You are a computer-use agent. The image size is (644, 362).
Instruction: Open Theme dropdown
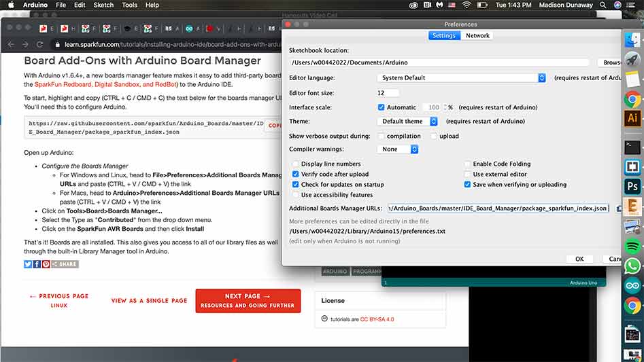[407, 122]
